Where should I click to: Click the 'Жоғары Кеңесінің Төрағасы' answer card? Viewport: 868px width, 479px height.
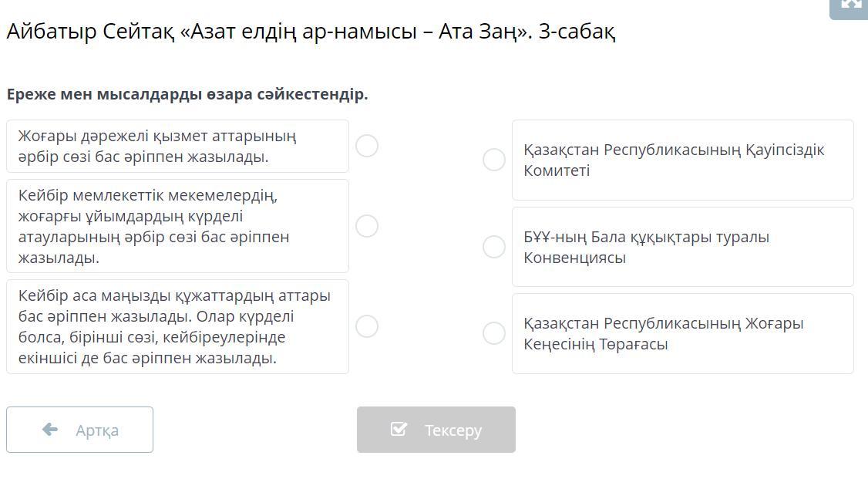682,334
